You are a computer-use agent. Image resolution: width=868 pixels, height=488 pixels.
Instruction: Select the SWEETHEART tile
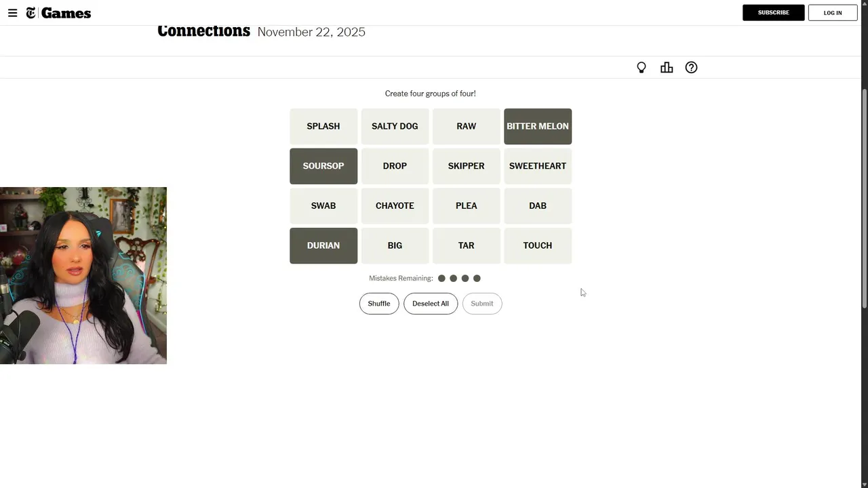click(x=538, y=166)
